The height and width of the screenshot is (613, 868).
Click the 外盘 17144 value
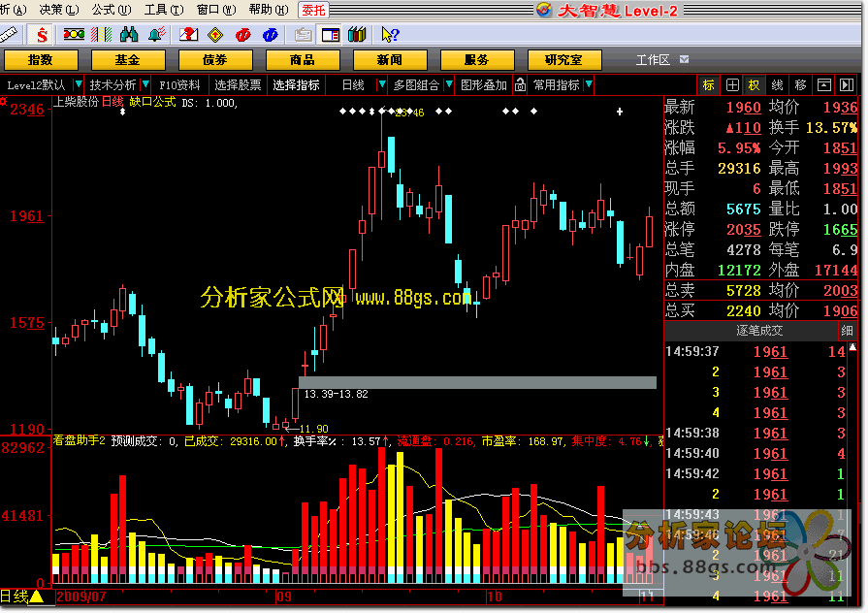tap(836, 270)
